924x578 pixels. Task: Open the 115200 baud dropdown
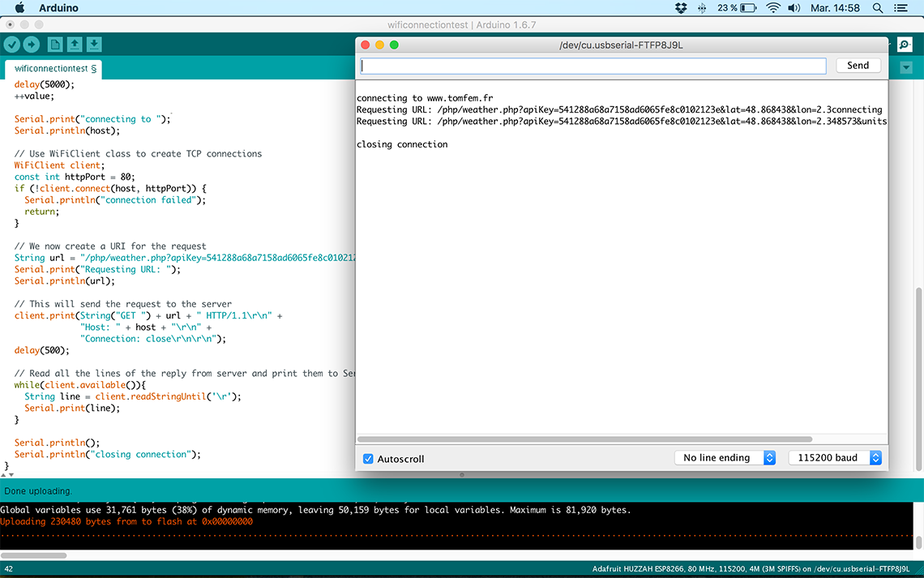click(836, 458)
